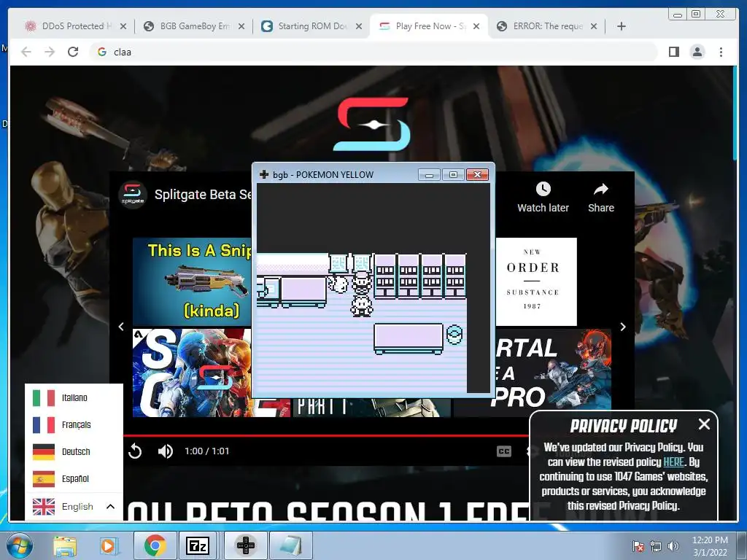This screenshot has width=747, height=560.
Task: Show next suggested videos arrow
Action: [623, 327]
